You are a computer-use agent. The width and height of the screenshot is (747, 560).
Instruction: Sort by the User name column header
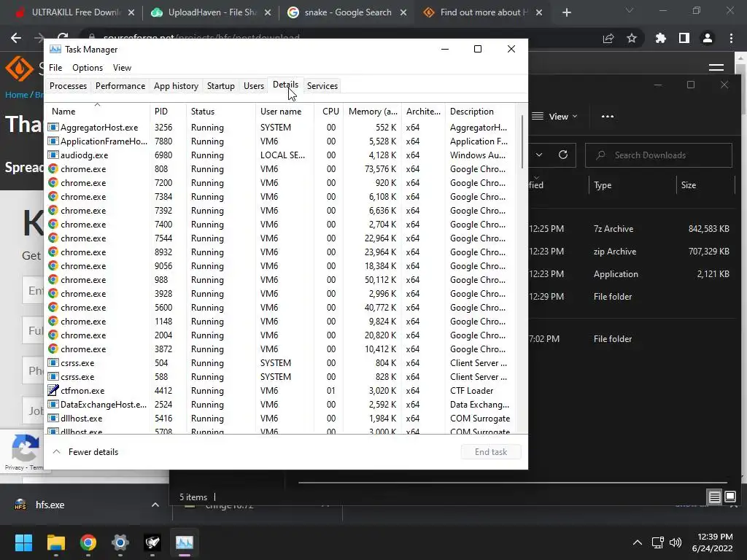285,111
